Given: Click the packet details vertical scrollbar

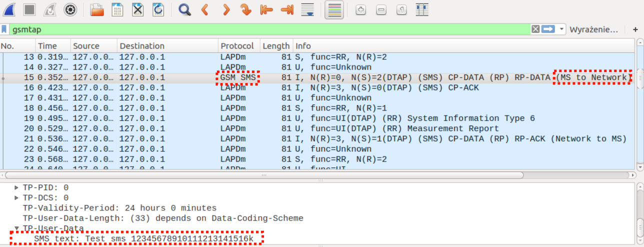Looking at the screenshot, I should pyautogui.click(x=640, y=228).
